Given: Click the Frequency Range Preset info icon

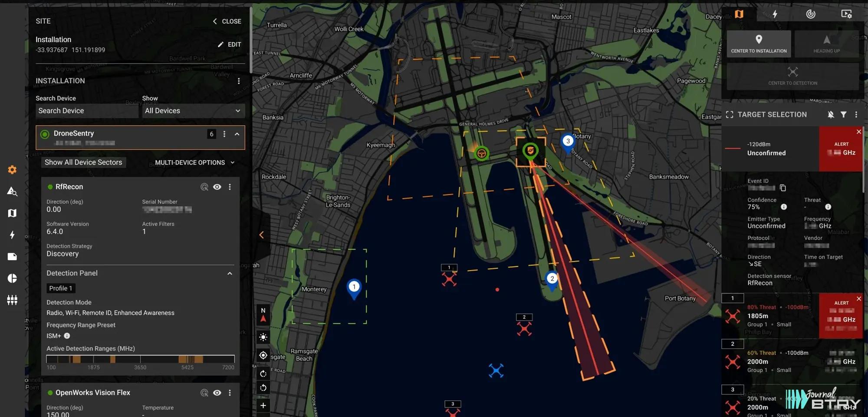Looking at the screenshot, I should pyautogui.click(x=67, y=336).
